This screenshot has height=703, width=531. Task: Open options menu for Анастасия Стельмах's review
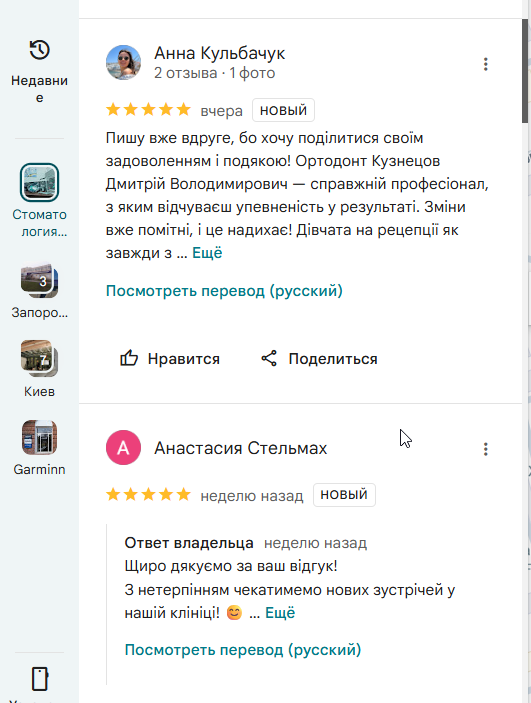point(485,449)
